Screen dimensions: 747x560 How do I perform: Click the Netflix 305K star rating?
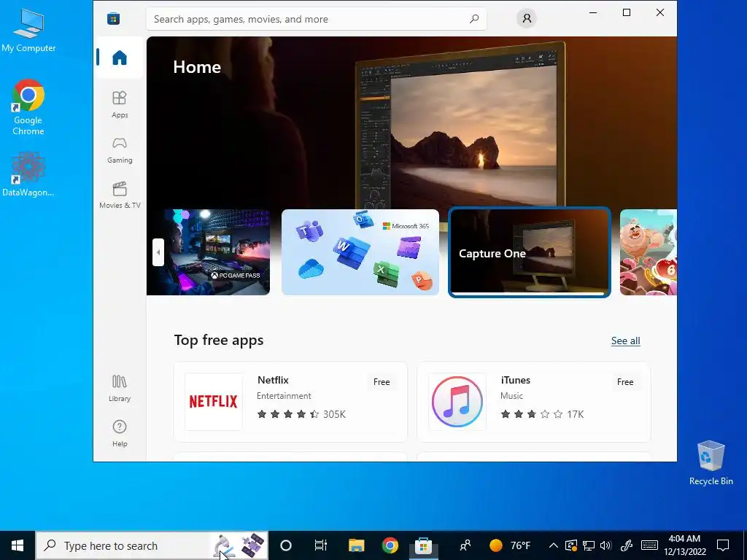point(301,414)
